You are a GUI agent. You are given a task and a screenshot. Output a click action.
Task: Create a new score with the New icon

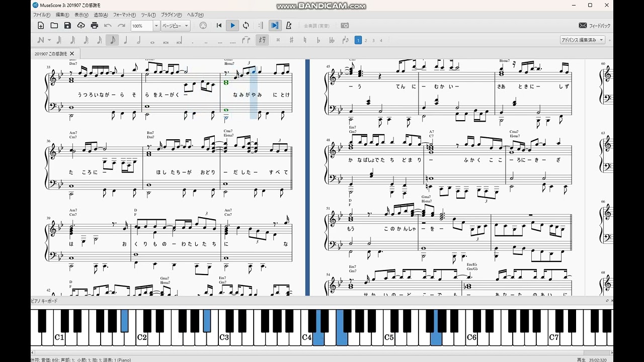(41, 26)
